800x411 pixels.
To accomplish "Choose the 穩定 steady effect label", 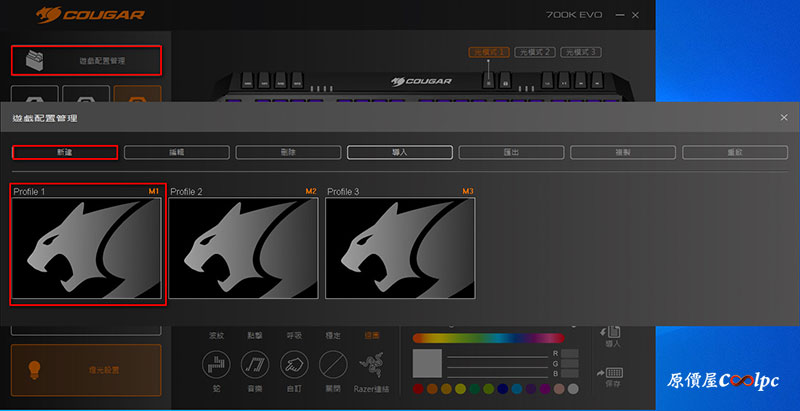I will pos(333,336).
